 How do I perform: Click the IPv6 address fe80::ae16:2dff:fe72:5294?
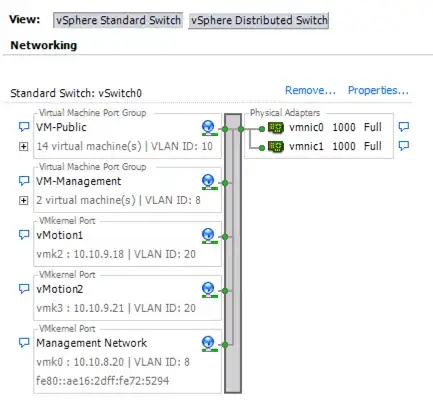point(103,381)
